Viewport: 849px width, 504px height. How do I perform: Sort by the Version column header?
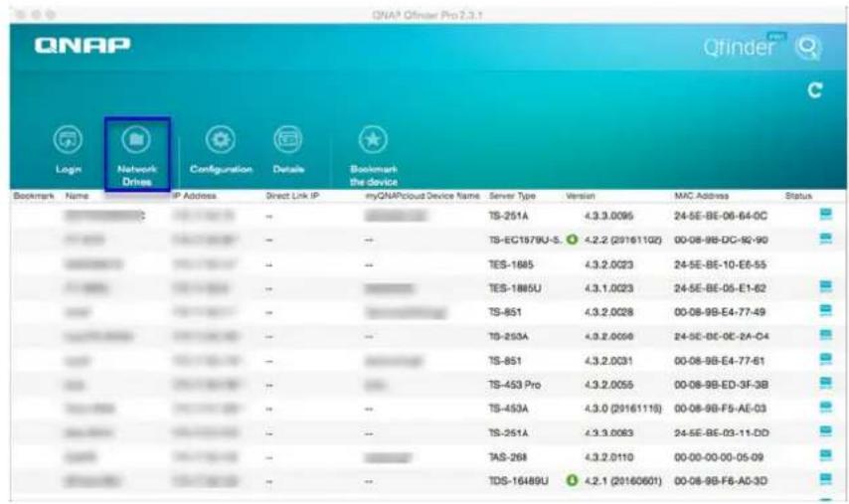click(580, 196)
